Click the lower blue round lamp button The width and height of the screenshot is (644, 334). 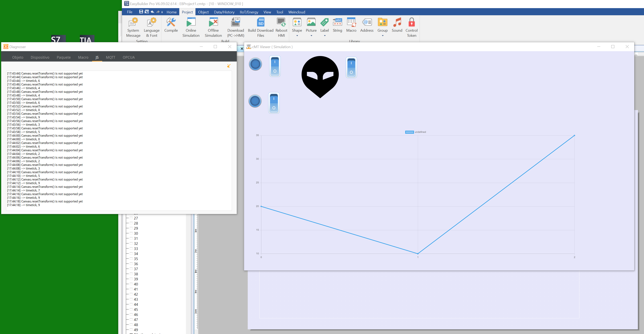point(255,101)
